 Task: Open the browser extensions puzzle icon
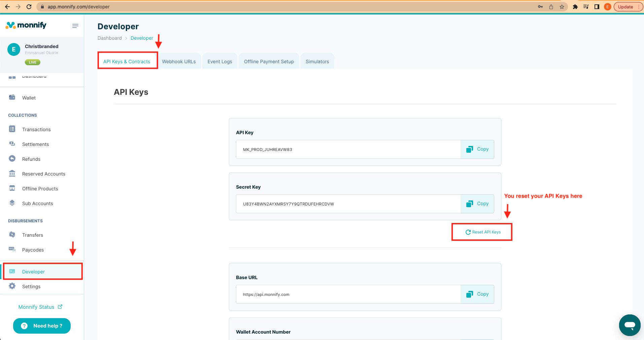575,7
